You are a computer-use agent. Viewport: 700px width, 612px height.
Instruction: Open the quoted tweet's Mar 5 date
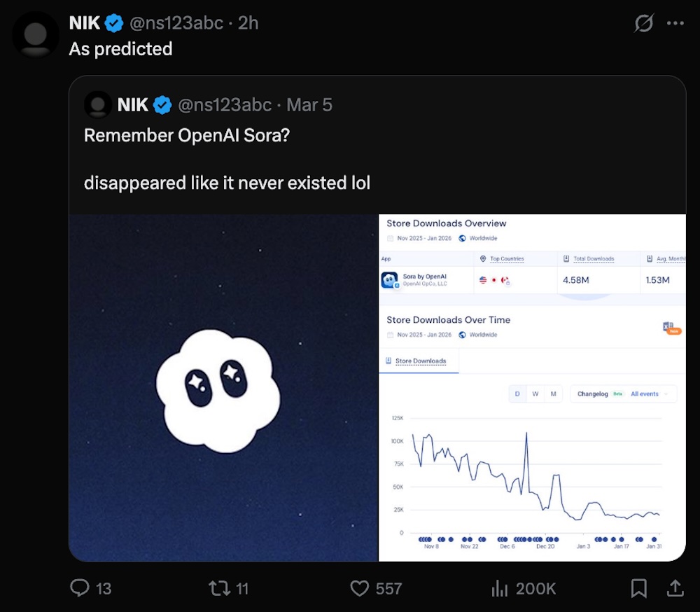tap(309, 105)
